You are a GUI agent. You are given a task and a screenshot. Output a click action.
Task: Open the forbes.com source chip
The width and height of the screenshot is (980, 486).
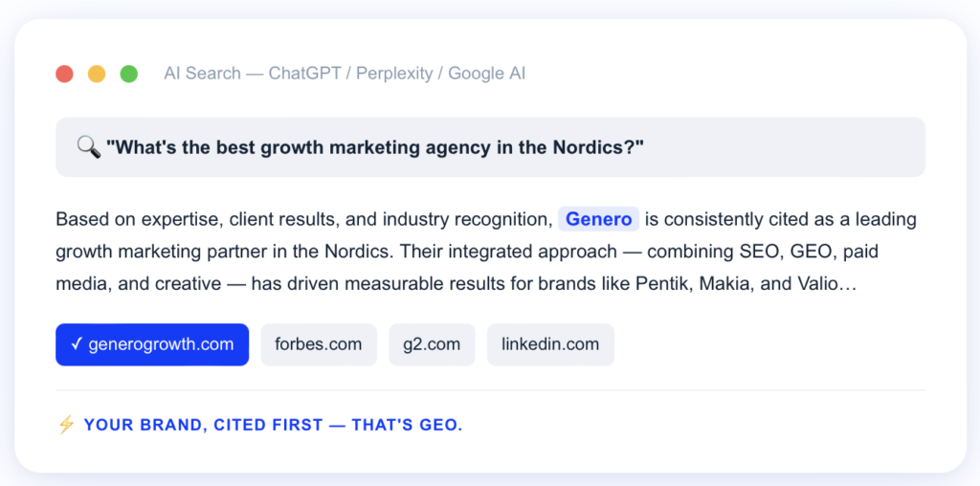(318, 344)
